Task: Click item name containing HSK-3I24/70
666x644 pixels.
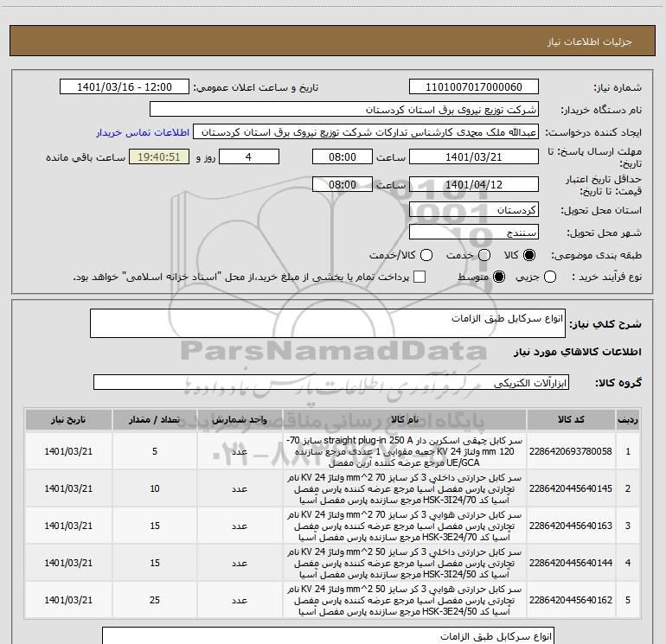Action: tap(405, 488)
